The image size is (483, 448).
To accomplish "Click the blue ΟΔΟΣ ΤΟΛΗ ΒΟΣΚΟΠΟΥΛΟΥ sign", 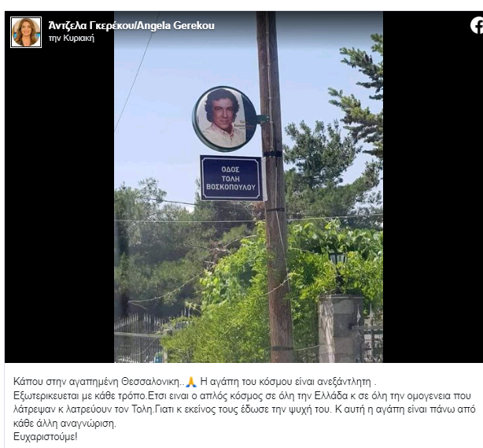I will click(231, 178).
